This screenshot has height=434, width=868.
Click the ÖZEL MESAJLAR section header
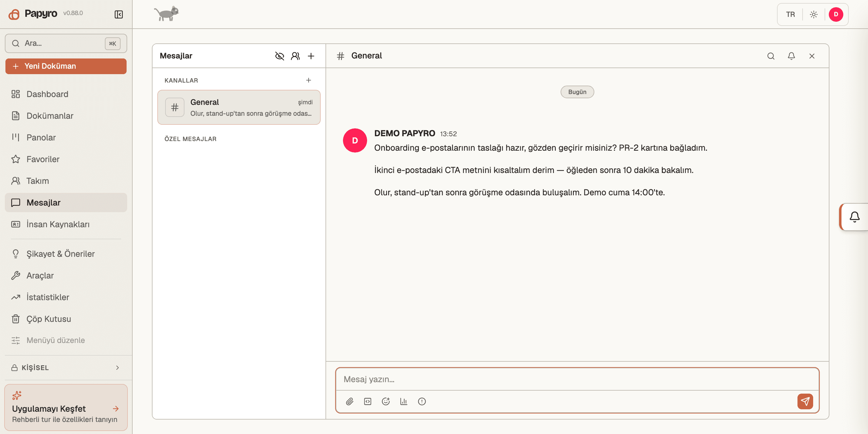(x=190, y=139)
